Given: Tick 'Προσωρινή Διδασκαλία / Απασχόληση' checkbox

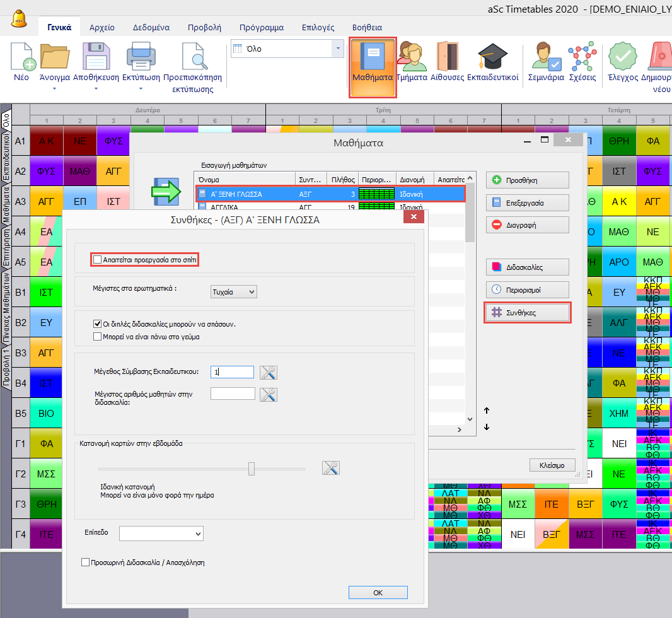Looking at the screenshot, I should pos(86,563).
